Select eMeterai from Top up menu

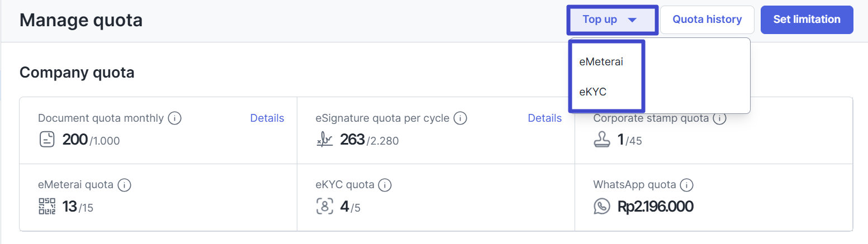click(x=601, y=62)
